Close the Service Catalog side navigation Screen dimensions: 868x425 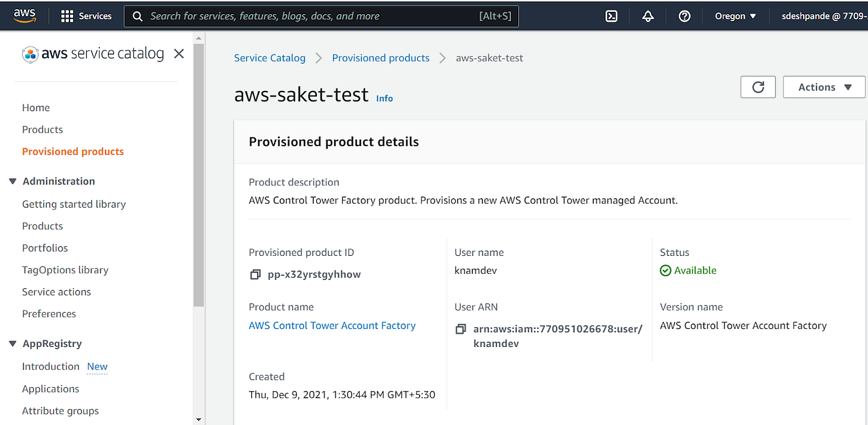click(179, 54)
